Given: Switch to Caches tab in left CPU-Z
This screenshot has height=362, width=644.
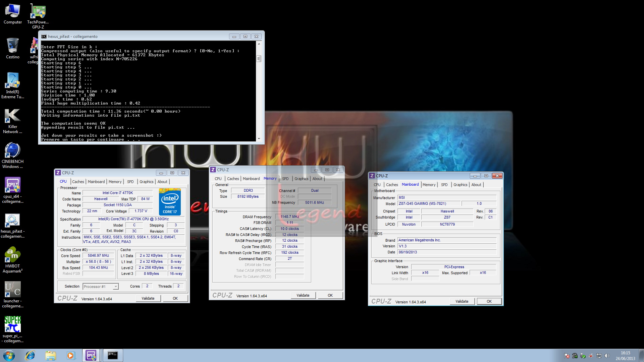Looking at the screenshot, I should [x=78, y=182].
